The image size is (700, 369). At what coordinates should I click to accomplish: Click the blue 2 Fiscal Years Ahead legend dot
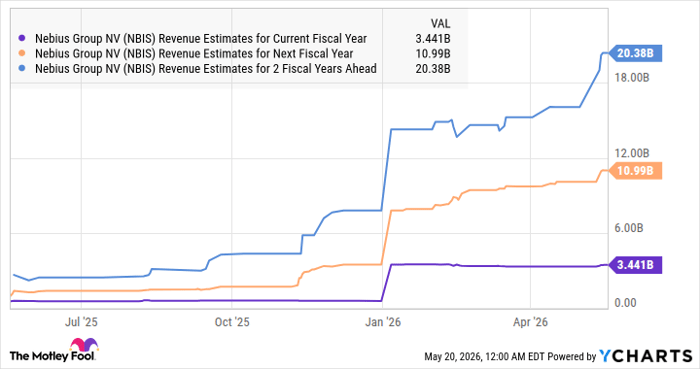(22, 69)
